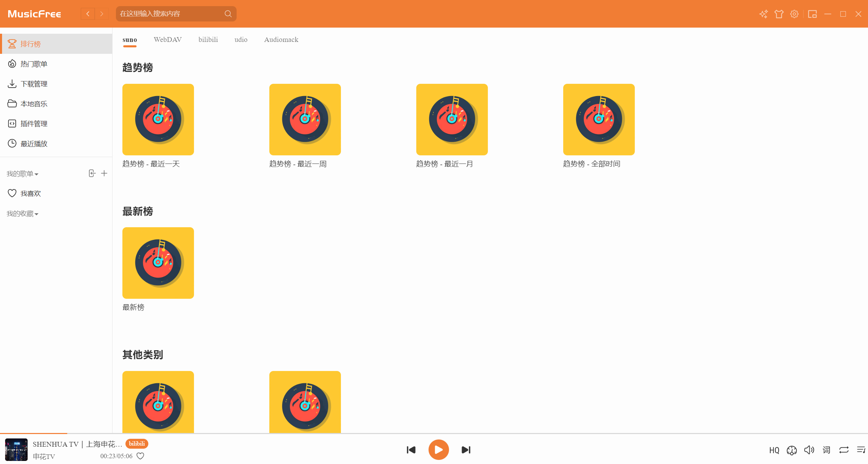
Task: Select the Audiomack tab
Action: point(281,40)
